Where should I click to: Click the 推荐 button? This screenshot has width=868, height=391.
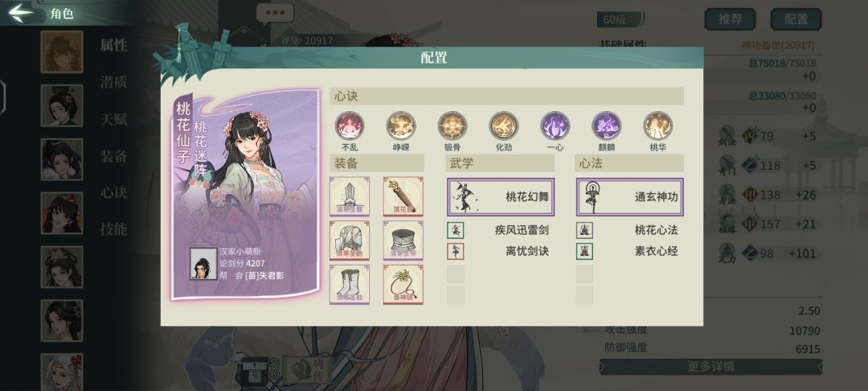[x=730, y=19]
